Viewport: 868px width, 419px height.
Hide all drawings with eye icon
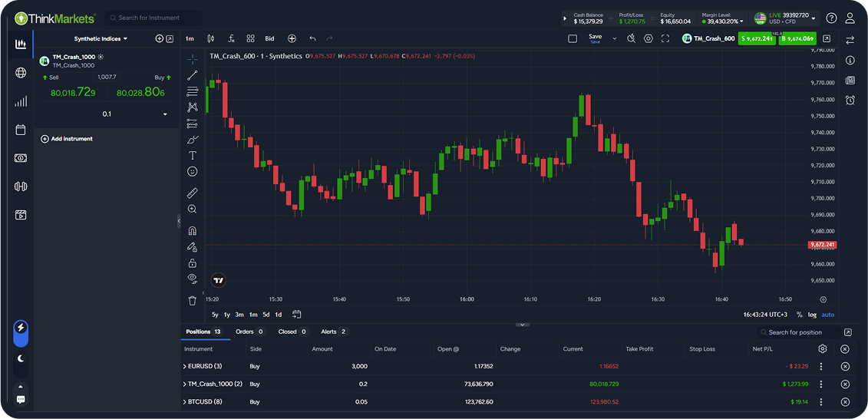(193, 278)
